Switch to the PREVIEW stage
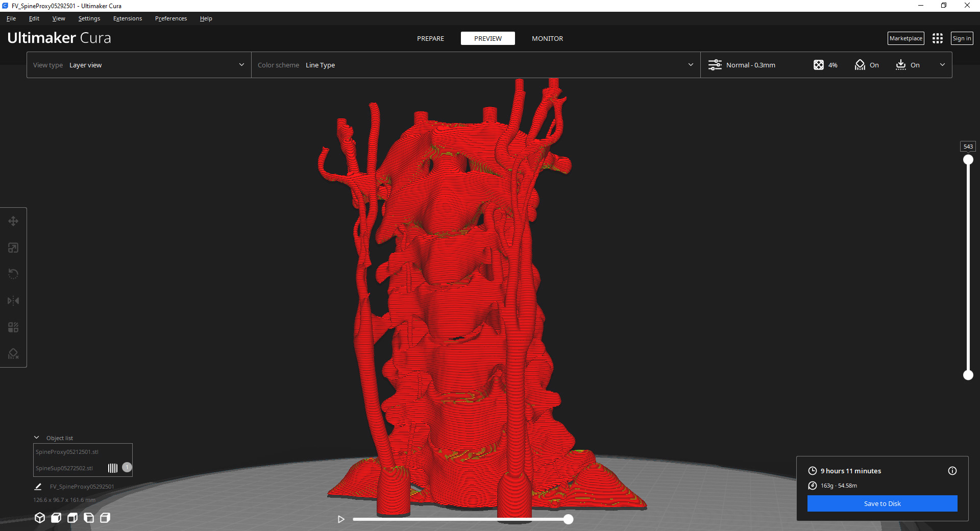Image resolution: width=980 pixels, height=531 pixels. click(x=488, y=38)
